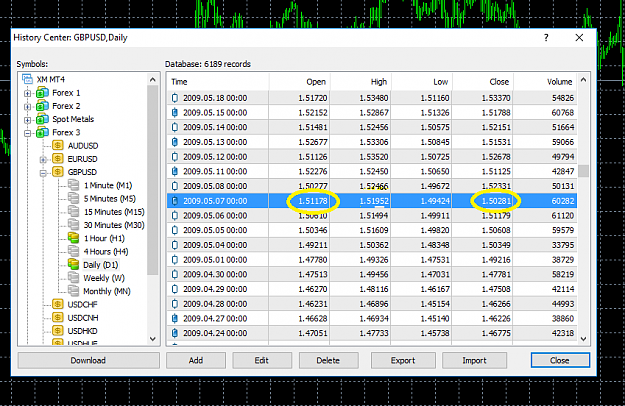Click the Forex 3 group icon
625x406 pixels.
point(42,132)
